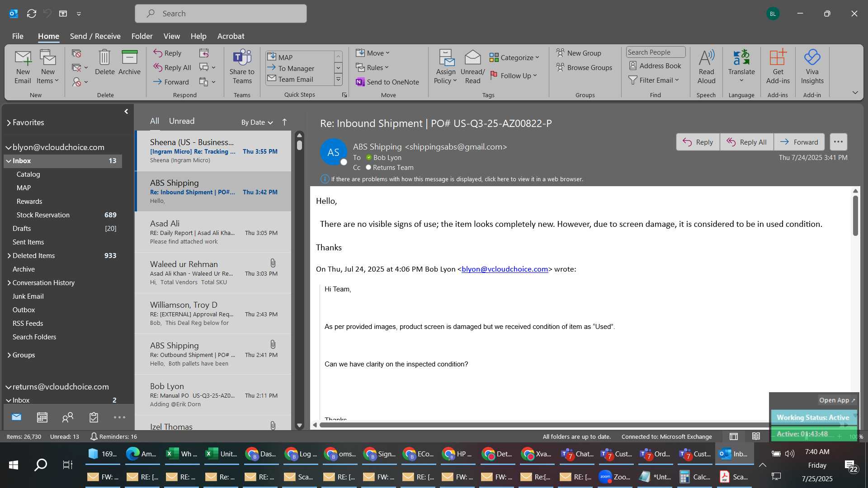
Task: Switch to Calendar view icon
Action: [x=42, y=417]
